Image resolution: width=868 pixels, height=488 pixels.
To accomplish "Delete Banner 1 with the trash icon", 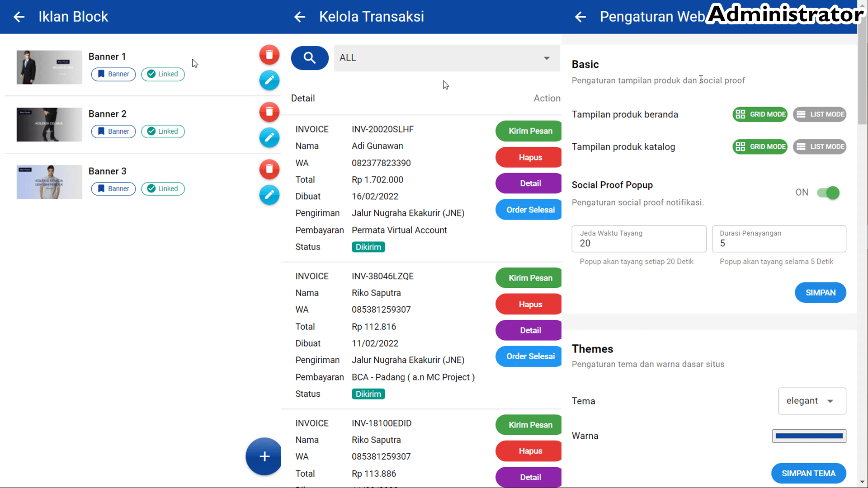I will [269, 55].
